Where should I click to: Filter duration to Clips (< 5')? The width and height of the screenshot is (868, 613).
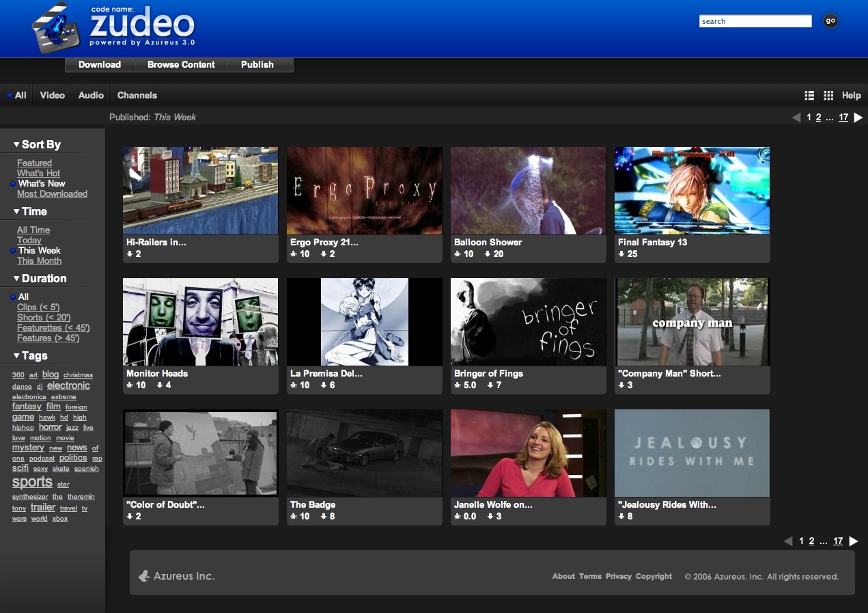tap(38, 308)
